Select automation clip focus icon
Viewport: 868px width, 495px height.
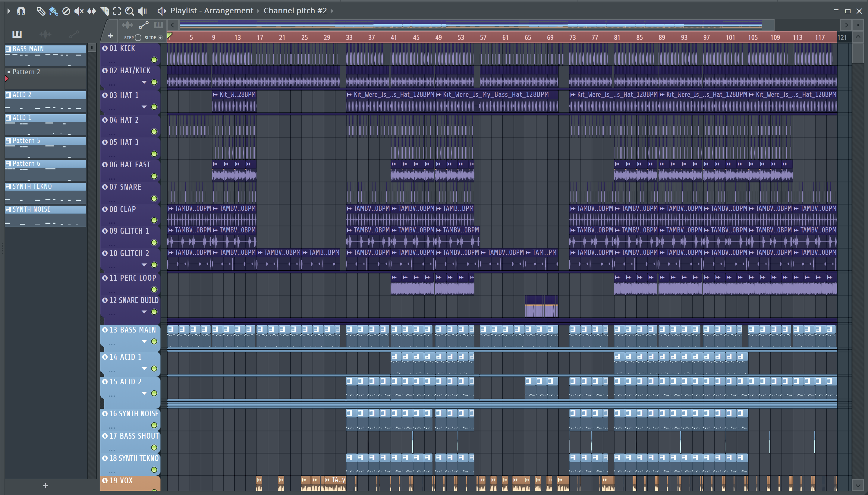click(144, 25)
